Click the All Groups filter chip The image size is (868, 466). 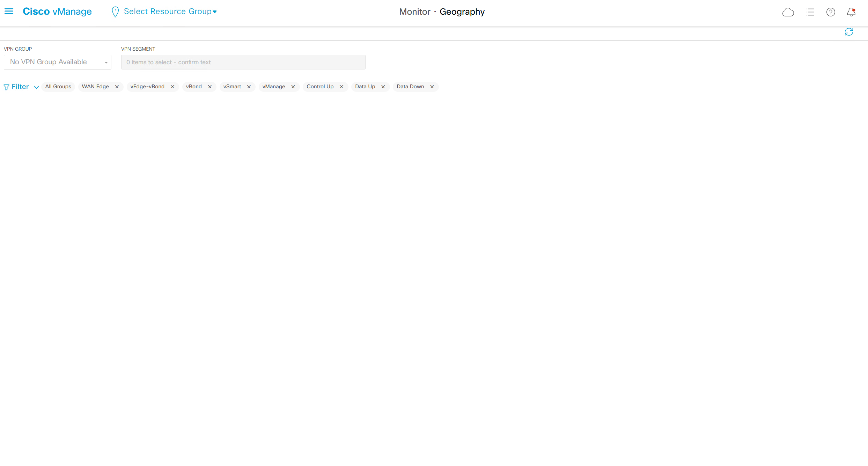[58, 87]
